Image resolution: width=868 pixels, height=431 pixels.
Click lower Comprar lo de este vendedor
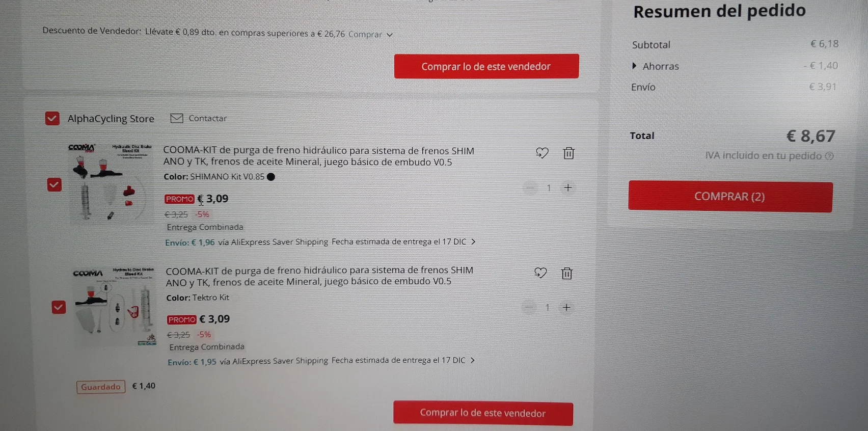coord(483,413)
